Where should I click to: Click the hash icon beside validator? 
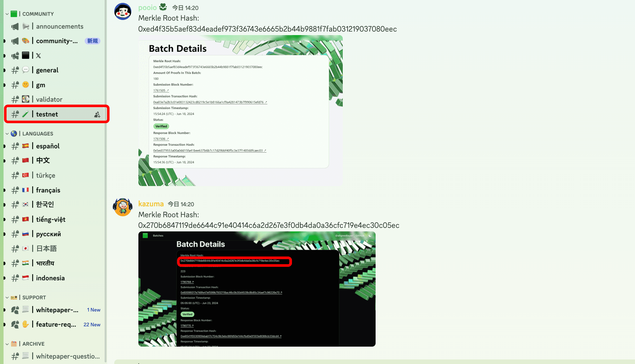coord(15,99)
